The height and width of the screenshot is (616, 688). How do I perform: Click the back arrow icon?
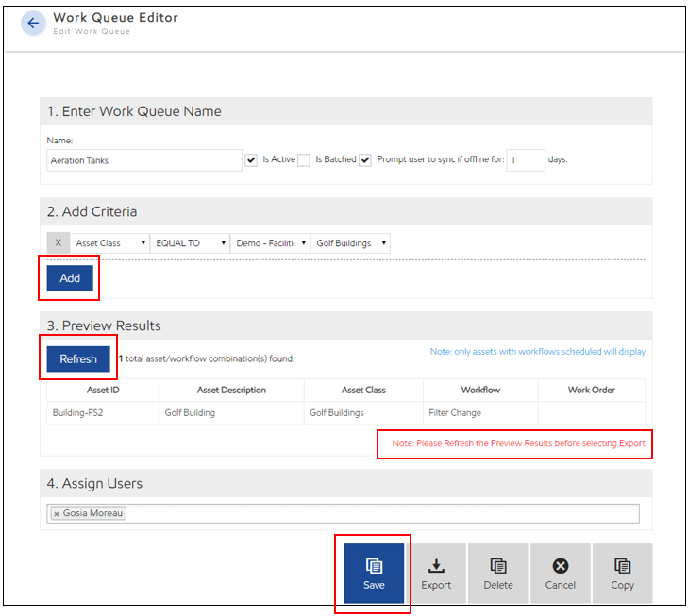coord(34,24)
